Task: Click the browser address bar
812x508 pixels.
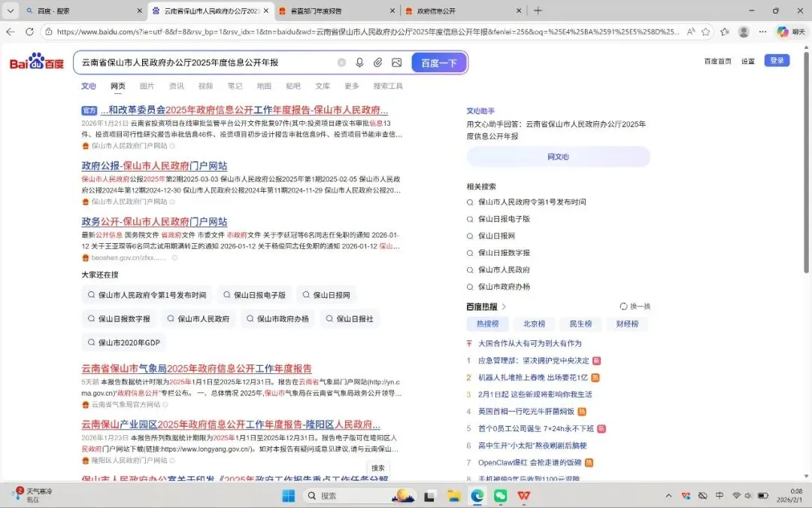Action: 368,32
